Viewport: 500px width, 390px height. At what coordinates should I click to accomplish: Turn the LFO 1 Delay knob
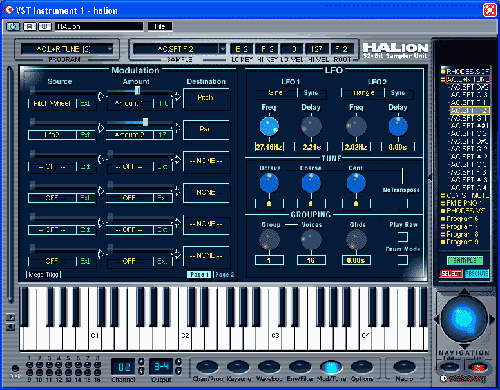point(311,127)
